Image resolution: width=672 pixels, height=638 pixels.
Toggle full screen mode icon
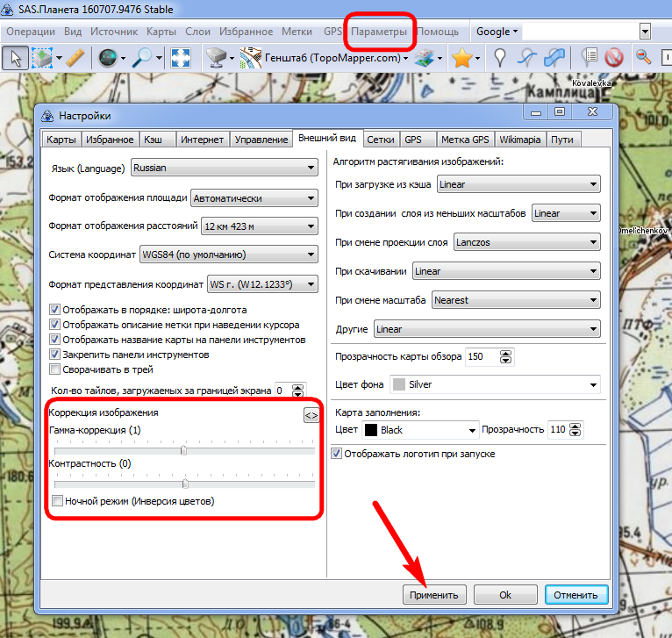pos(181,58)
